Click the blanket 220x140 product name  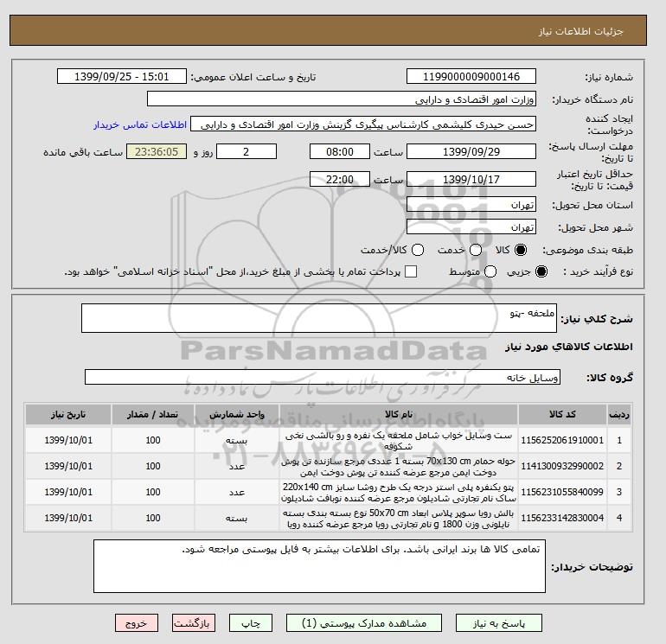pos(399,493)
